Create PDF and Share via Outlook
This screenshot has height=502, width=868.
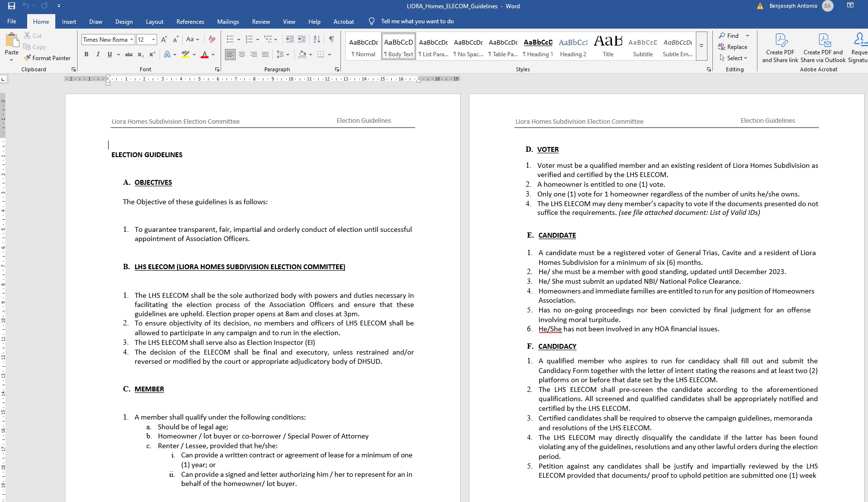823,48
